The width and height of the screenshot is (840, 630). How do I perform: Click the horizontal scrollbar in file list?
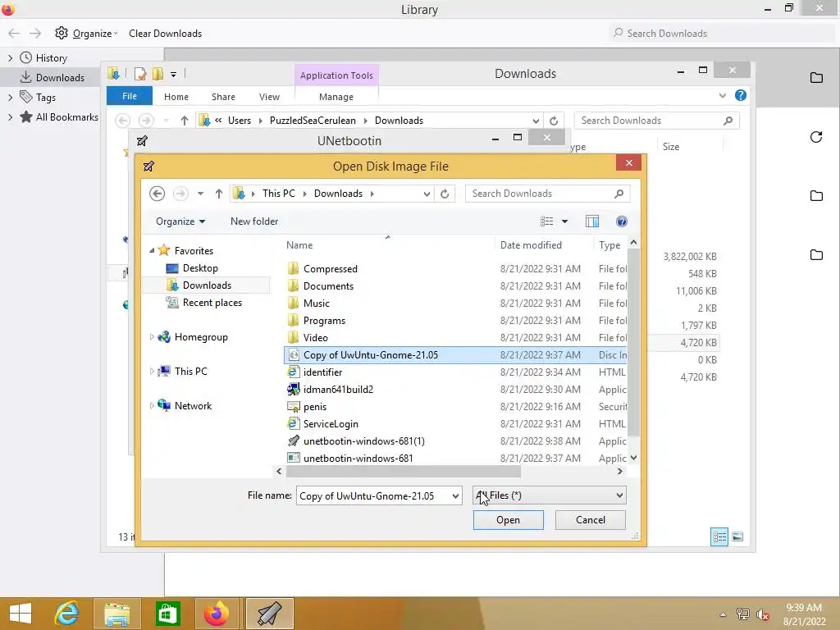(403, 472)
